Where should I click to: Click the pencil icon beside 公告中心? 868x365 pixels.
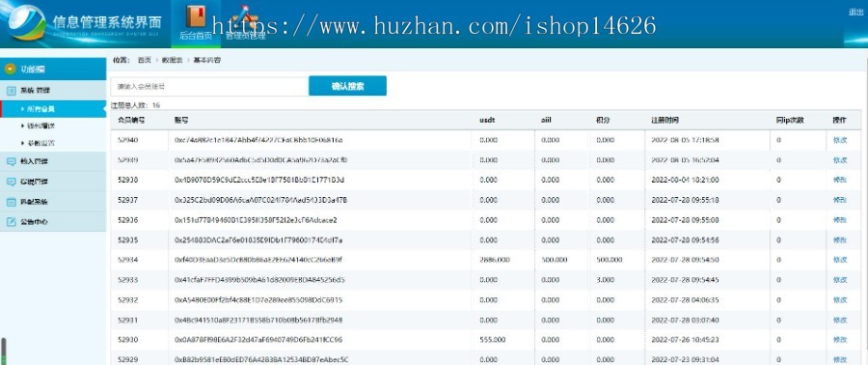coord(11,221)
